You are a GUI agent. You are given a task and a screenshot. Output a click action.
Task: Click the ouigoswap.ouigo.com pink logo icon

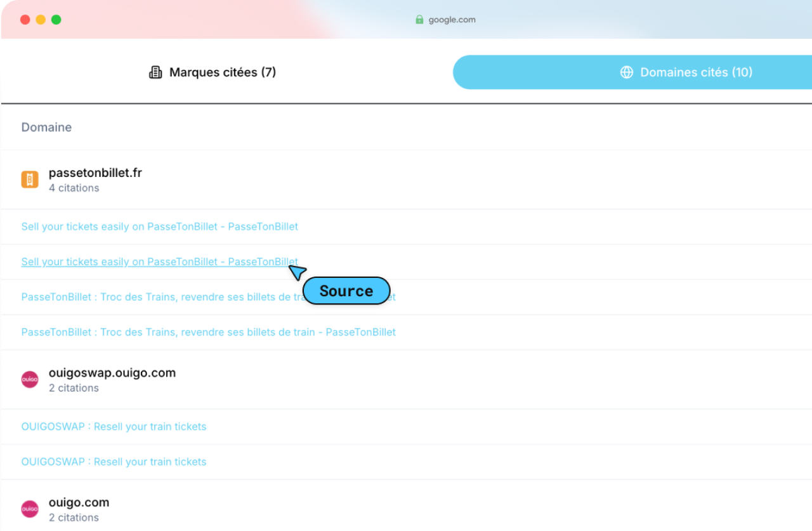click(30, 379)
